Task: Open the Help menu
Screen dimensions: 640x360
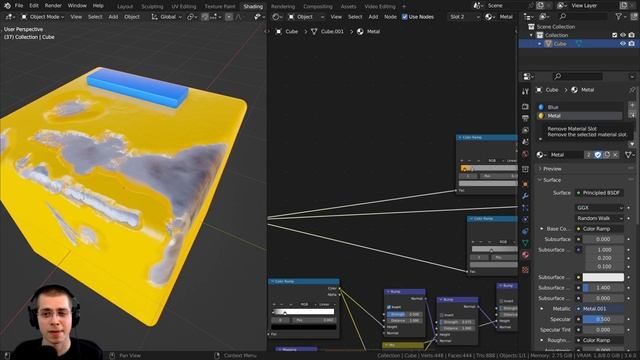Action: pyautogui.click(x=98, y=6)
